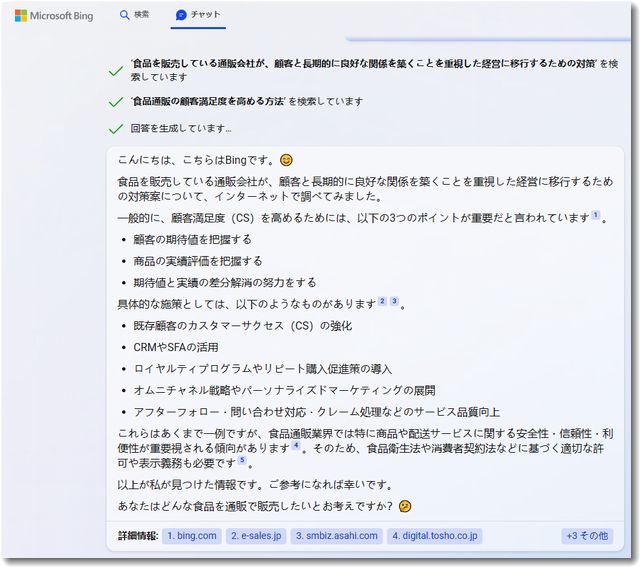The height and width of the screenshot is (567, 640).
Task: Open citation 4 after 重要視される傾向があります
Action: [x=296, y=446]
